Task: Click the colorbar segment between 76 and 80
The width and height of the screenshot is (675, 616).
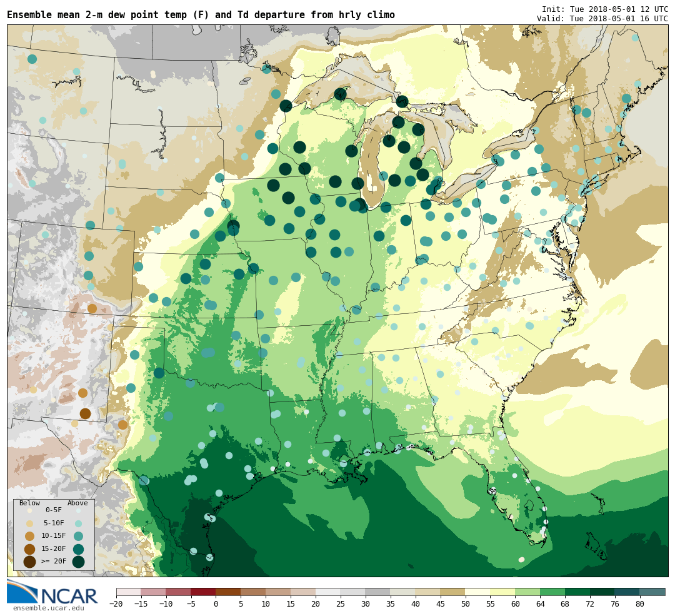Action: pyautogui.click(x=628, y=592)
